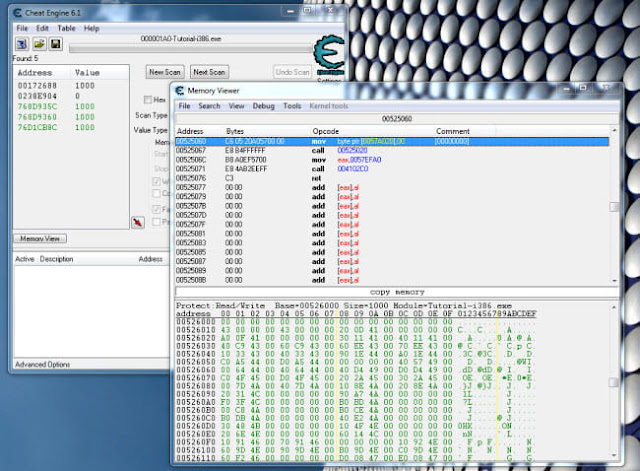This screenshot has width=640, height=471.
Task: Click hex dump row 00526100
Action: click(356, 450)
